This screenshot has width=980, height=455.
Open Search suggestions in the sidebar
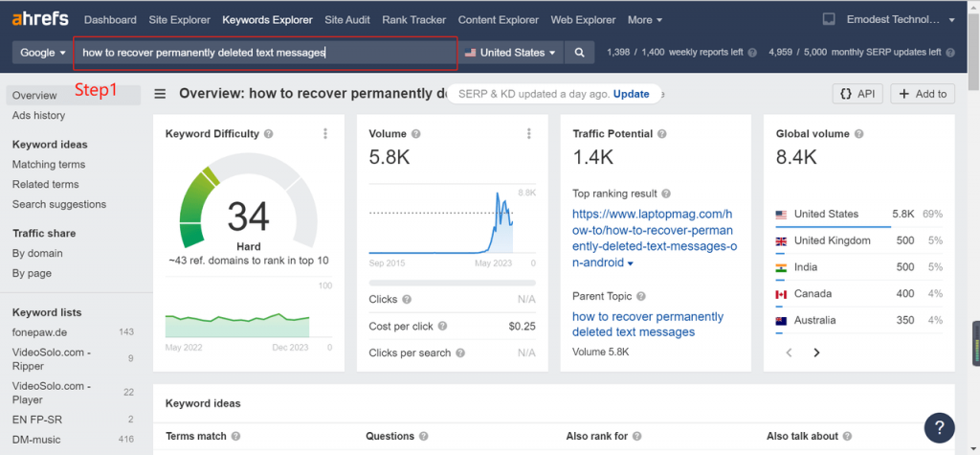[x=59, y=204]
